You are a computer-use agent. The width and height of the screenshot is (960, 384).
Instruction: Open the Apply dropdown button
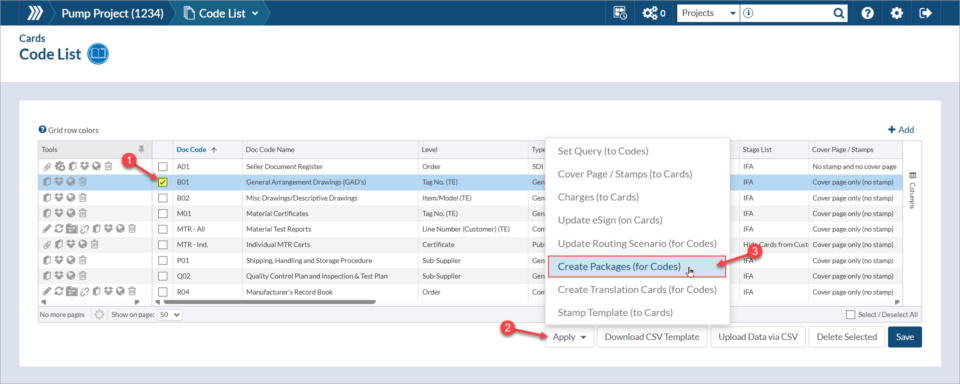[x=569, y=337]
